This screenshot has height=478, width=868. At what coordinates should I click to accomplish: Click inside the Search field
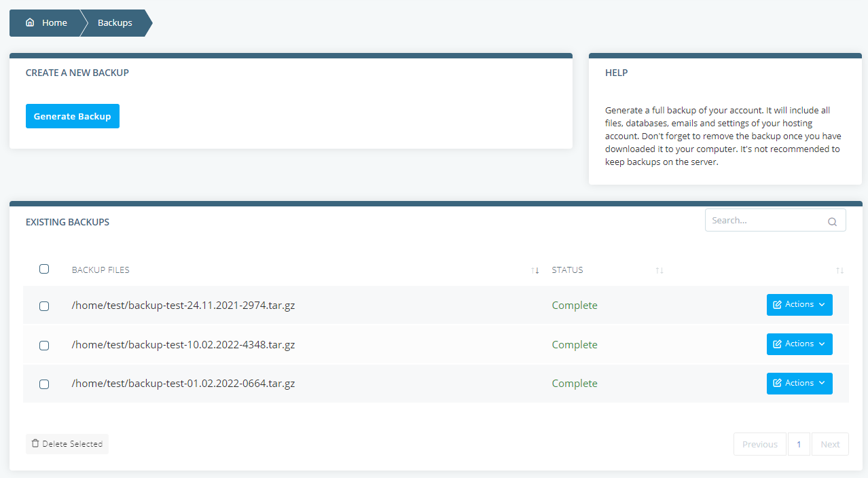coord(761,220)
